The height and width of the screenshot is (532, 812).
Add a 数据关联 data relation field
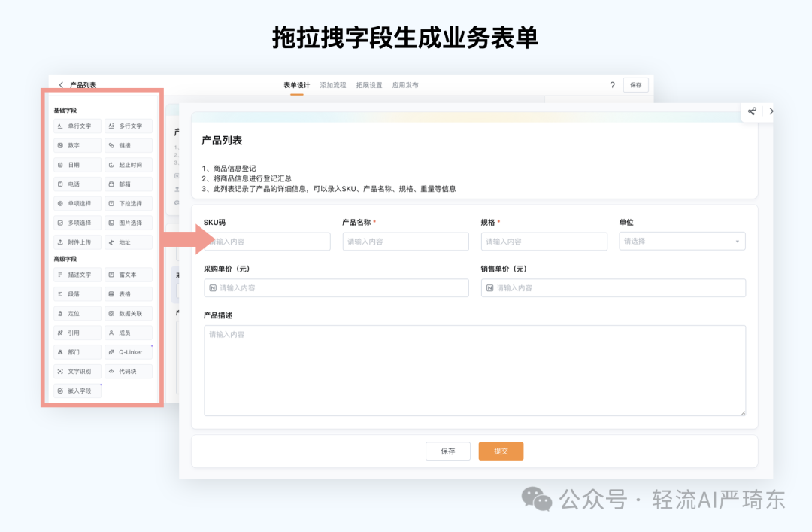click(x=128, y=312)
